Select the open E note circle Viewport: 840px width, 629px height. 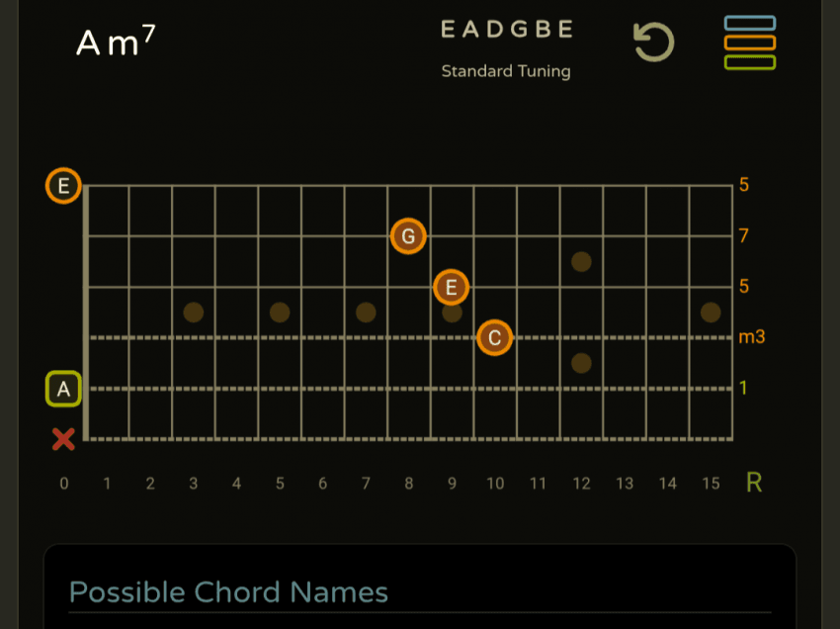pos(63,185)
